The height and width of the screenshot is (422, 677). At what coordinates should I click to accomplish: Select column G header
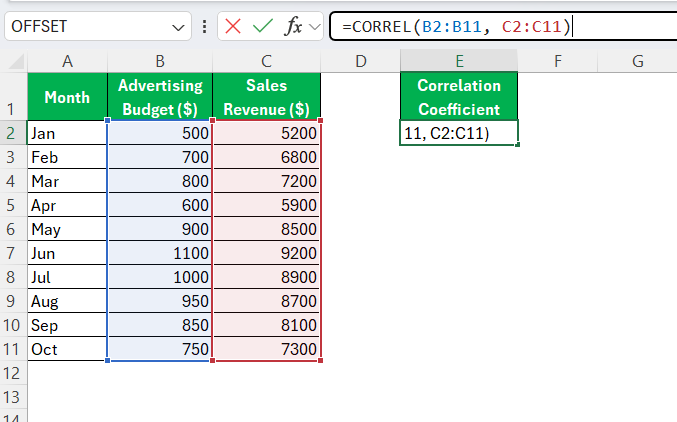point(638,61)
